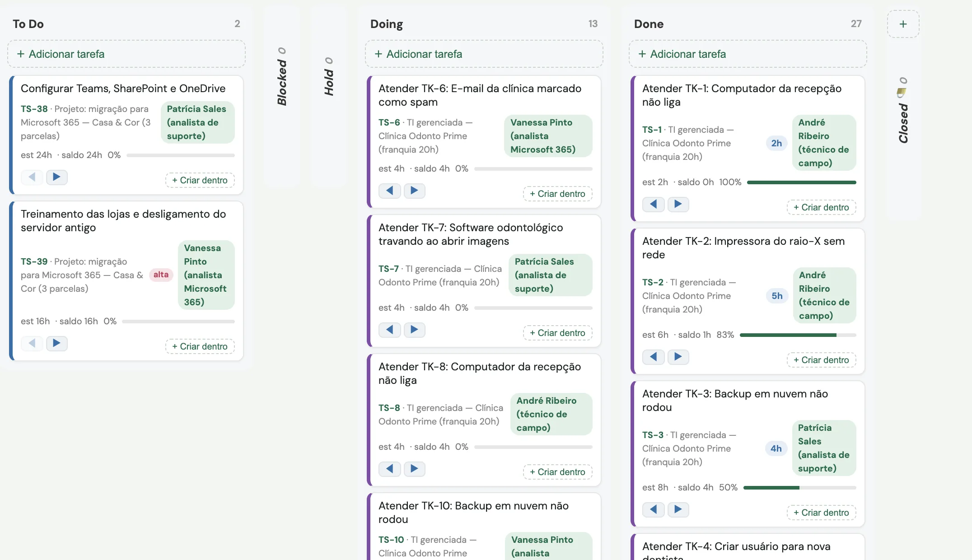Click the 2h logged badge on TK-1
The image size is (972, 560).
pyautogui.click(x=776, y=143)
